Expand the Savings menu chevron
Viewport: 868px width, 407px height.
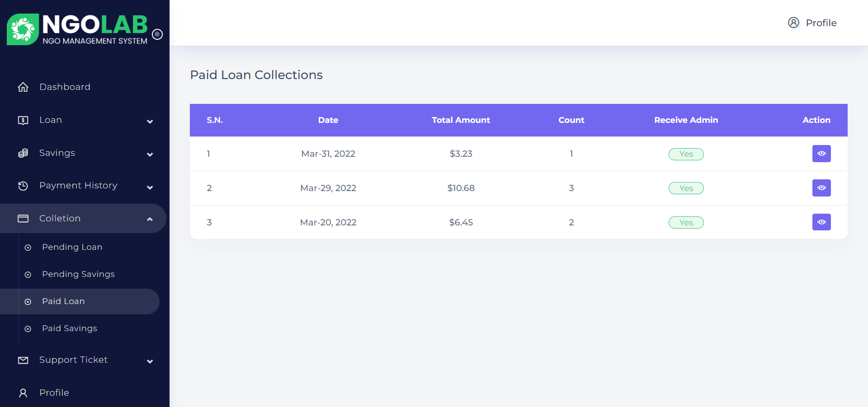[150, 154]
